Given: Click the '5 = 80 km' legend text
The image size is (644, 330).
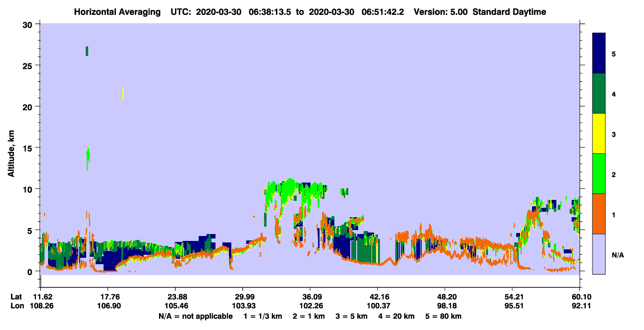Looking at the screenshot, I should [443, 316].
